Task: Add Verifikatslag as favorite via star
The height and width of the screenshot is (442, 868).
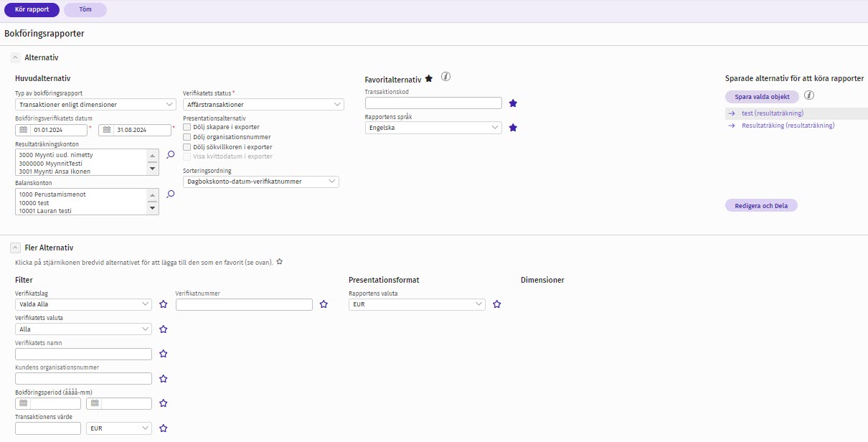Action: pyautogui.click(x=164, y=304)
